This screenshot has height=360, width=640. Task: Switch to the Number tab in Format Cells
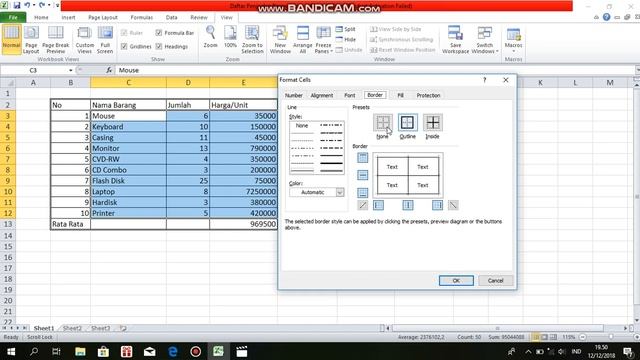[293, 96]
